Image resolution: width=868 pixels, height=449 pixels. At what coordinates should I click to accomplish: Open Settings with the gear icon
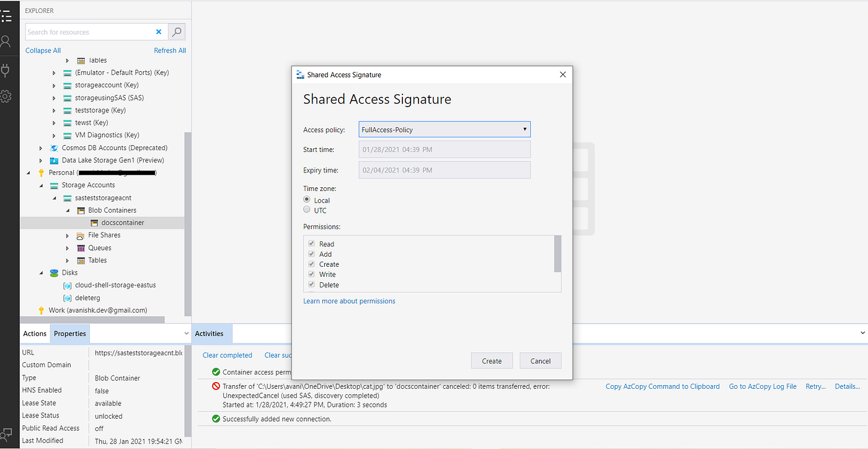point(7,96)
